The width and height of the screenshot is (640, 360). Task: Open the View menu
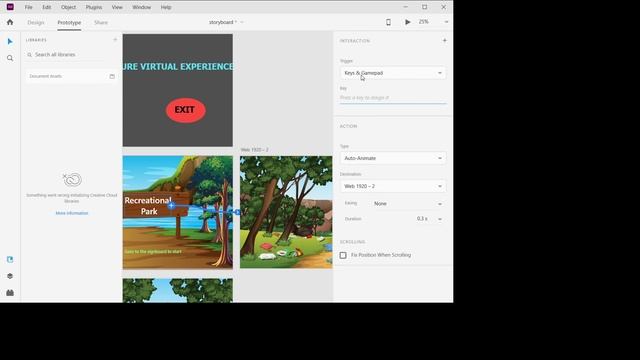click(x=117, y=7)
